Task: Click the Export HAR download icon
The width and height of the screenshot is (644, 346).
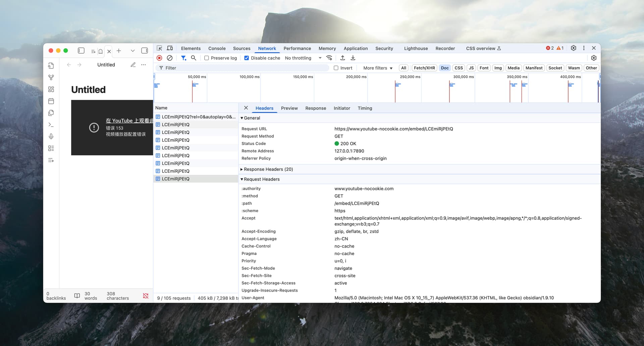Action: [353, 58]
